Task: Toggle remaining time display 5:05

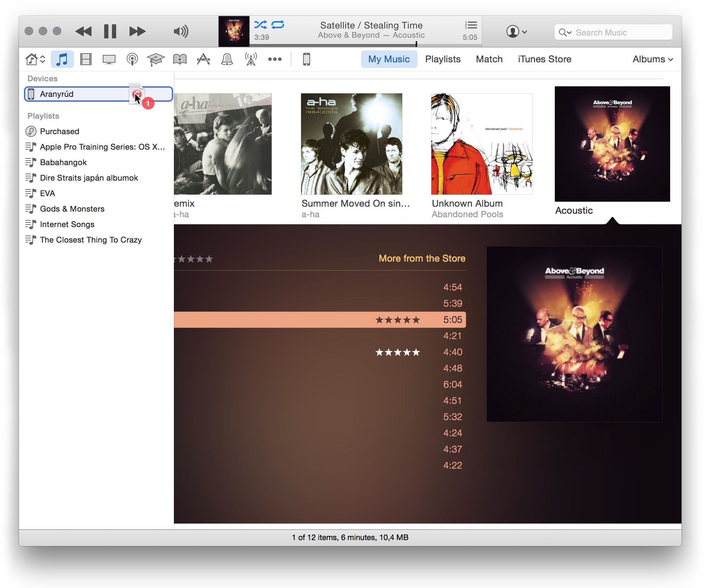Action: click(470, 37)
